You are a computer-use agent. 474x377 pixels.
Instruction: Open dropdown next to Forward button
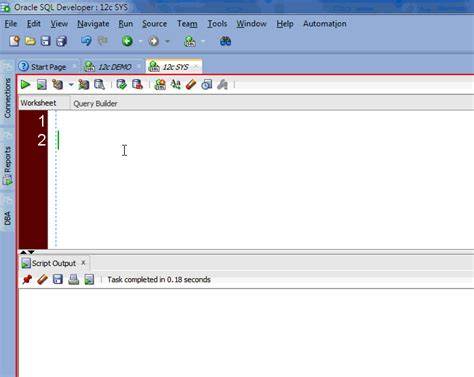point(167,41)
